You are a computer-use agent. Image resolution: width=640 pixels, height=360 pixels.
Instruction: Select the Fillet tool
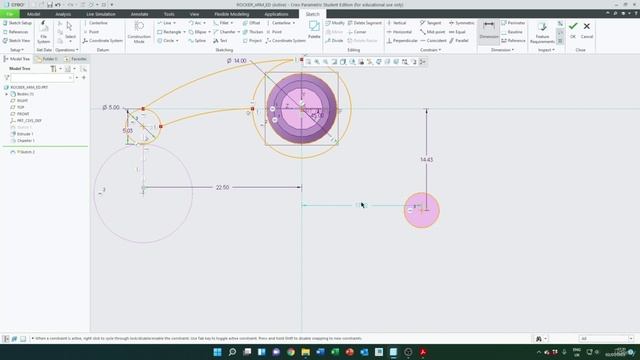[221, 23]
